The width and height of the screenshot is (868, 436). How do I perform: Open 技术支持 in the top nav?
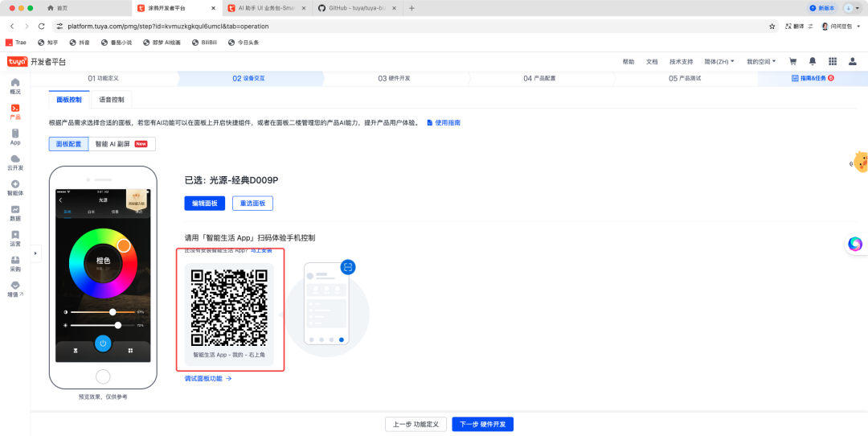click(x=681, y=61)
